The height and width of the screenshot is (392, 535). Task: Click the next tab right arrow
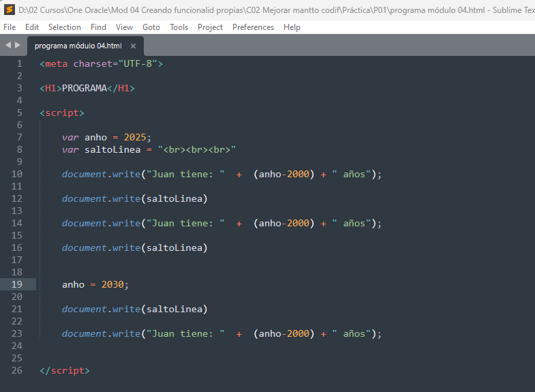(18, 45)
